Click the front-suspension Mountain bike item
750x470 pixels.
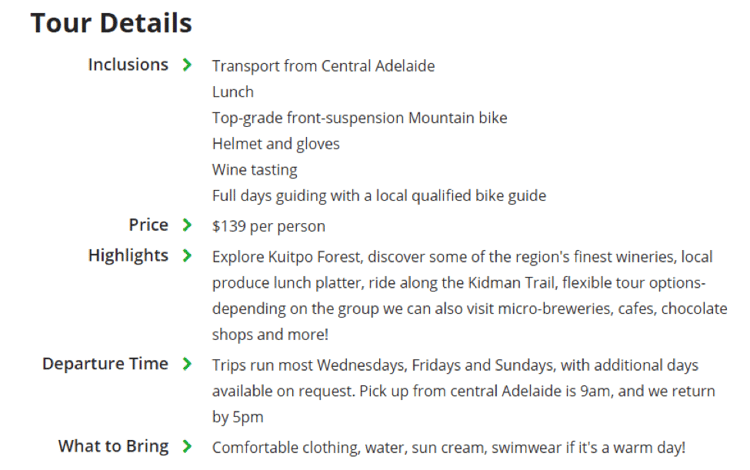(359, 118)
